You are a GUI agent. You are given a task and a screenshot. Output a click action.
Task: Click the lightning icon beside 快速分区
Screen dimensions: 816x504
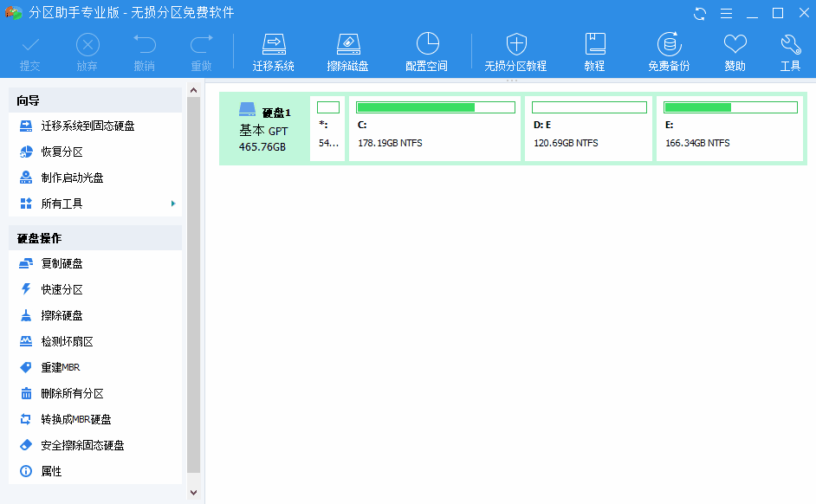tap(25, 289)
